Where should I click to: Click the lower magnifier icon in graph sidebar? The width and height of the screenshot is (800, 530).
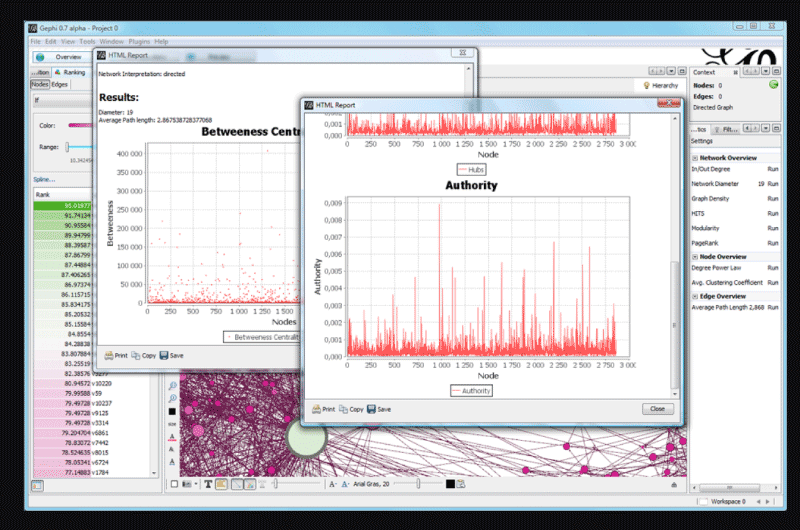172,398
